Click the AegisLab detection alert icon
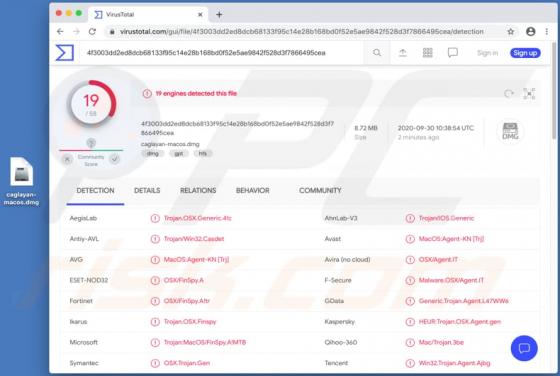This screenshot has width=560, height=376. click(155, 218)
